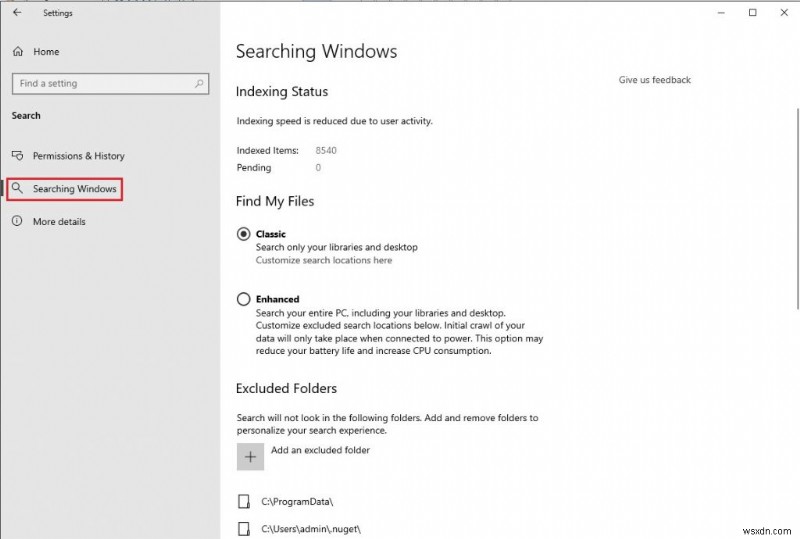Go back with the Settings back arrow
Screen dimensions: 800x539
17,13
